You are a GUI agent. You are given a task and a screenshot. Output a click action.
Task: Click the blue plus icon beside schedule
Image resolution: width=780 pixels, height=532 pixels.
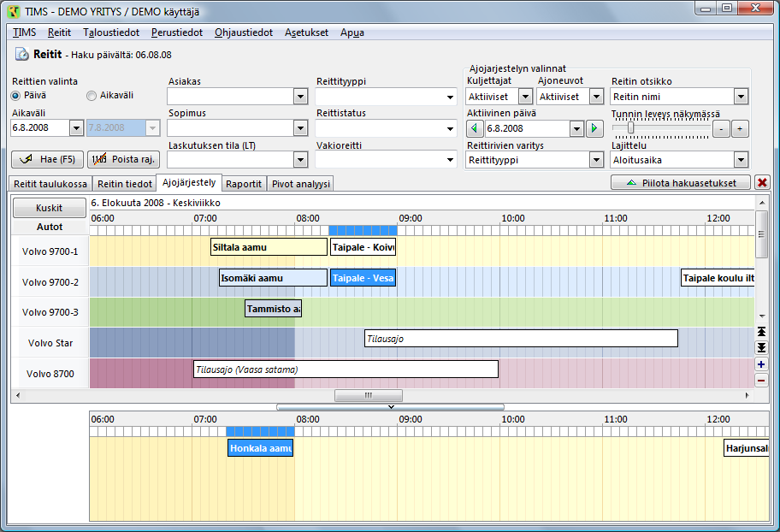[761, 364]
